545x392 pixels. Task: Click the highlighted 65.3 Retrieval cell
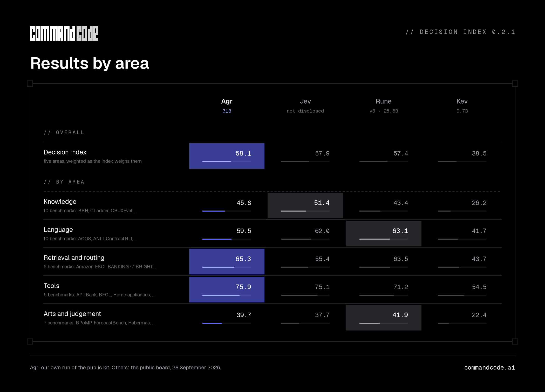tap(227, 261)
